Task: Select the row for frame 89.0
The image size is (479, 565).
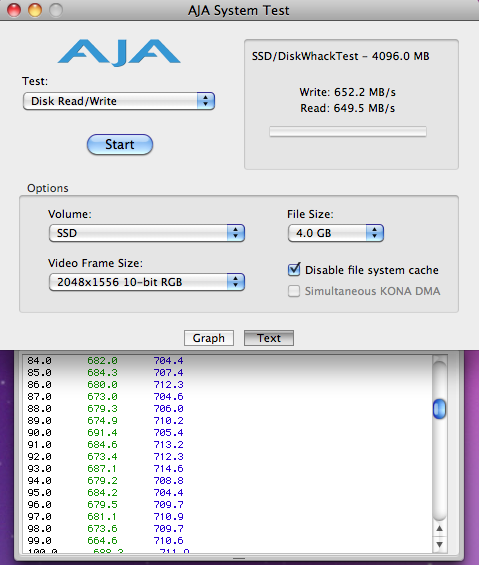Action: (227, 421)
